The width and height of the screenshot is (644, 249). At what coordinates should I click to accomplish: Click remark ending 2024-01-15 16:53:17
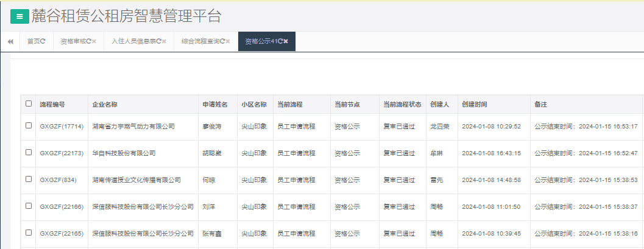586,127
